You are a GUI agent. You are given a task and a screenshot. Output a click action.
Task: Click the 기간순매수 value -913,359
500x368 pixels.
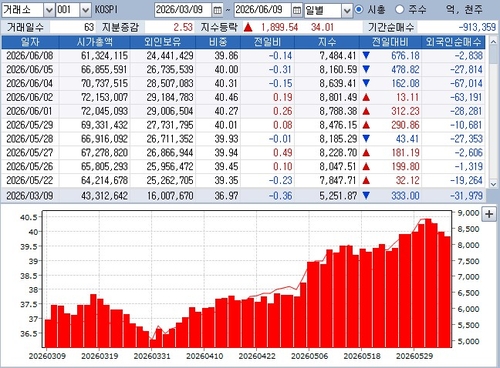477,27
